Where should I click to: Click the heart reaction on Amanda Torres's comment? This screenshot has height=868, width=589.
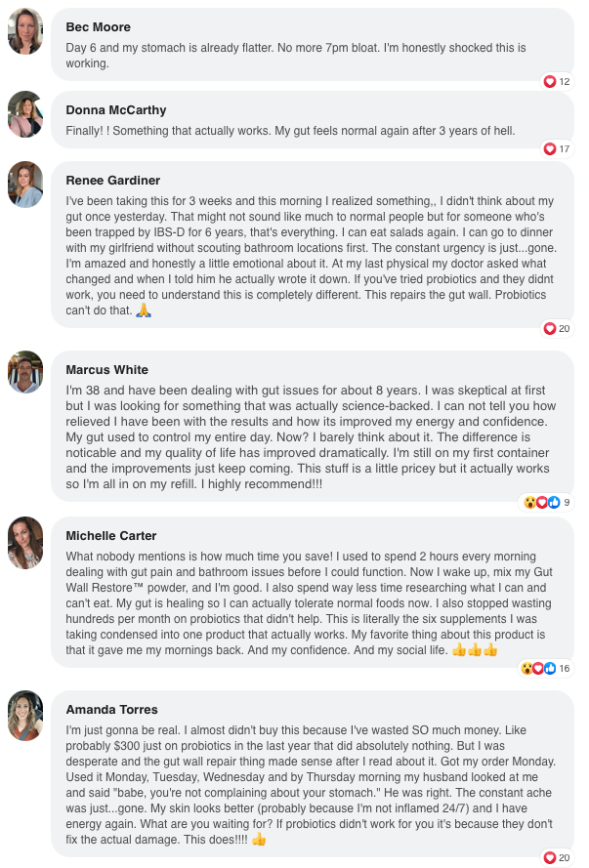coord(550,857)
